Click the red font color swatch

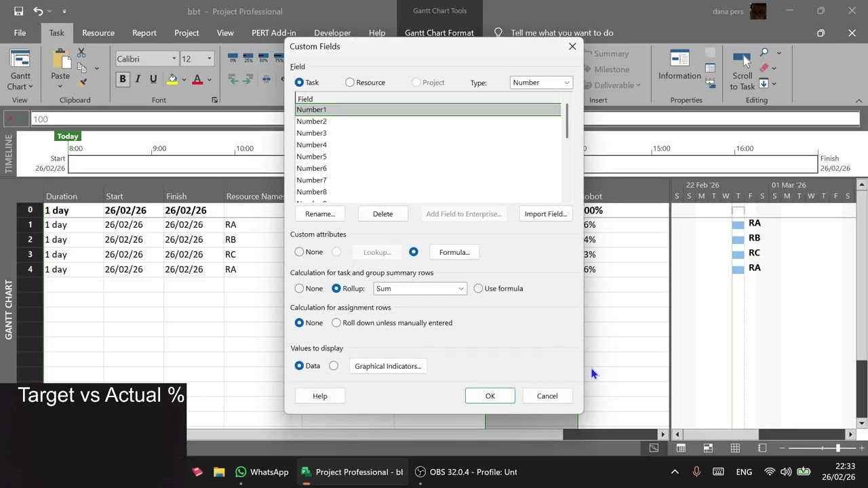tap(197, 79)
